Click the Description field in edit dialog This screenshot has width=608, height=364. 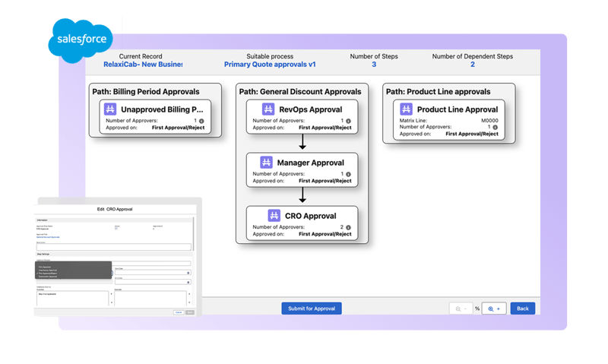pyautogui.click(x=113, y=247)
